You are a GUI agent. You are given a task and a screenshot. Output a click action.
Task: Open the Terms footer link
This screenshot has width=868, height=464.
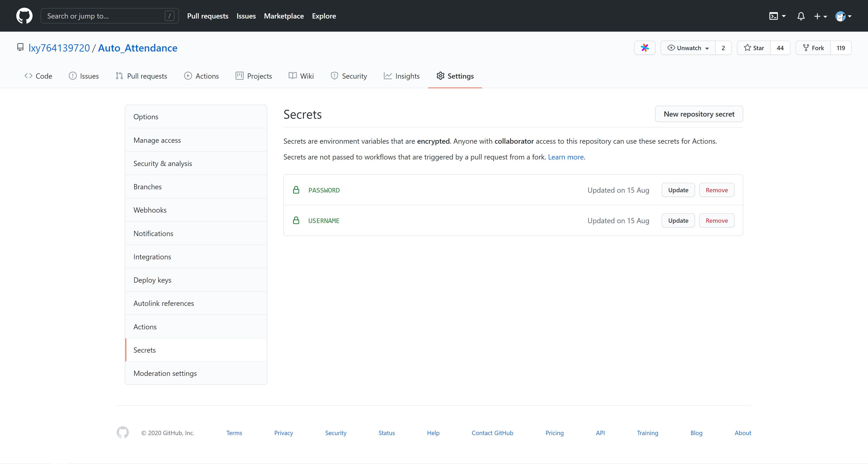pyautogui.click(x=234, y=433)
